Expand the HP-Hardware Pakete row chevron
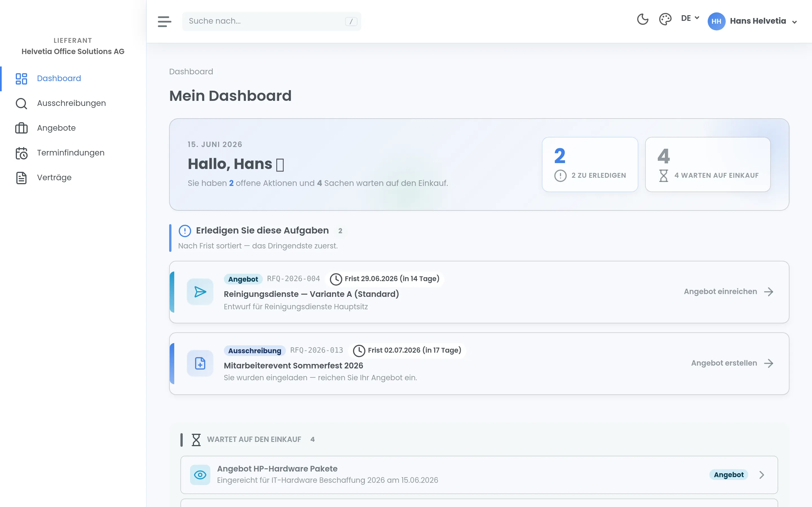The image size is (812, 507). (762, 475)
